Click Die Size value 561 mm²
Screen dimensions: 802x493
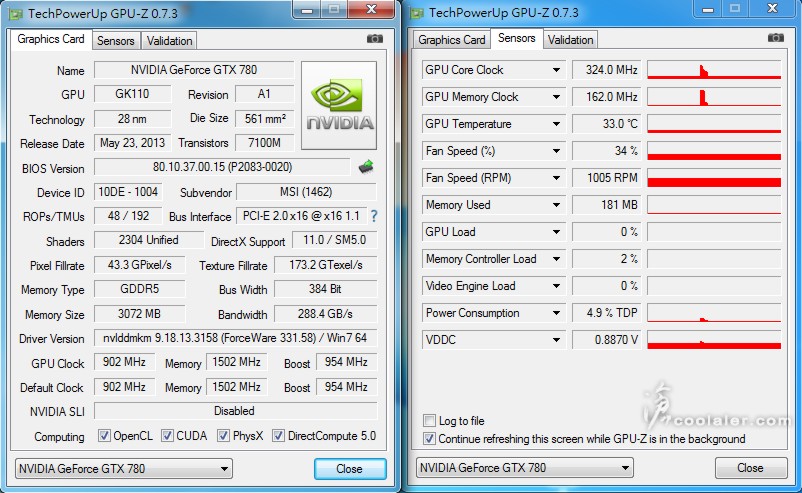[x=264, y=119]
